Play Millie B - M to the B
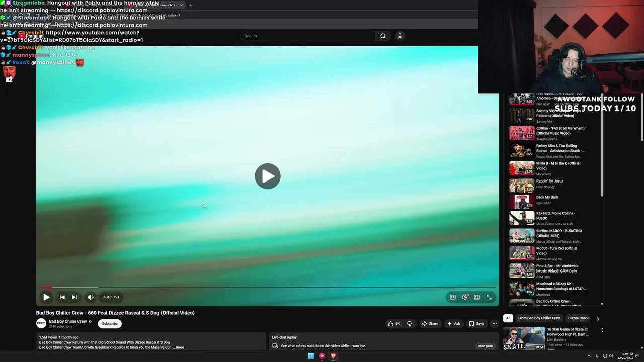 tap(548, 168)
